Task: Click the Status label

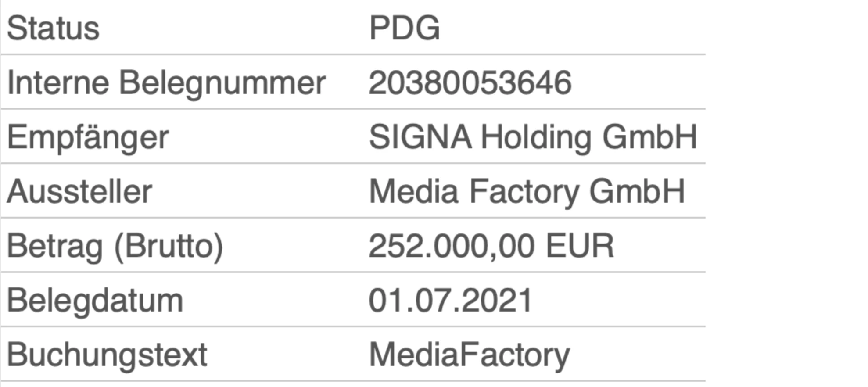Action: click(53, 29)
